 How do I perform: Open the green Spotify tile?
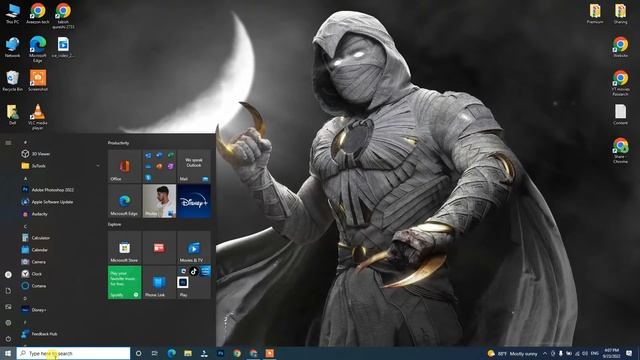tap(124, 282)
